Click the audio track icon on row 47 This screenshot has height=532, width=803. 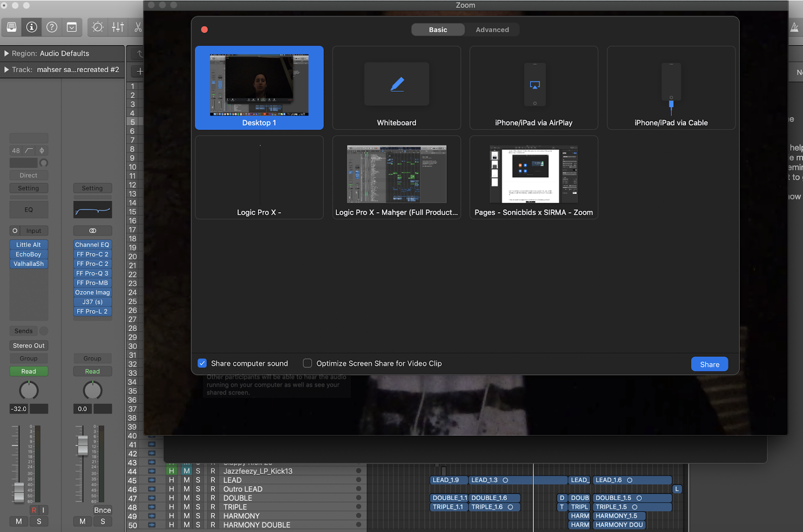point(152,498)
